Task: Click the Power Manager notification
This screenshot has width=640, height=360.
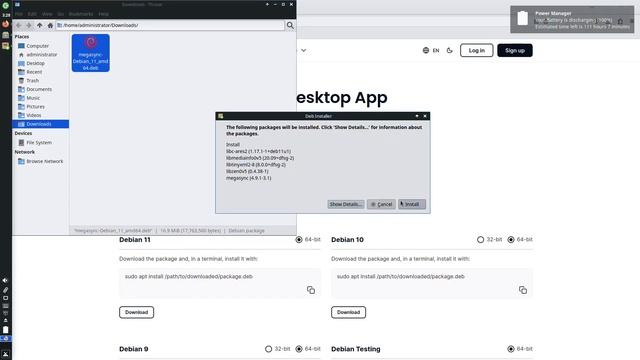Action: [572, 20]
